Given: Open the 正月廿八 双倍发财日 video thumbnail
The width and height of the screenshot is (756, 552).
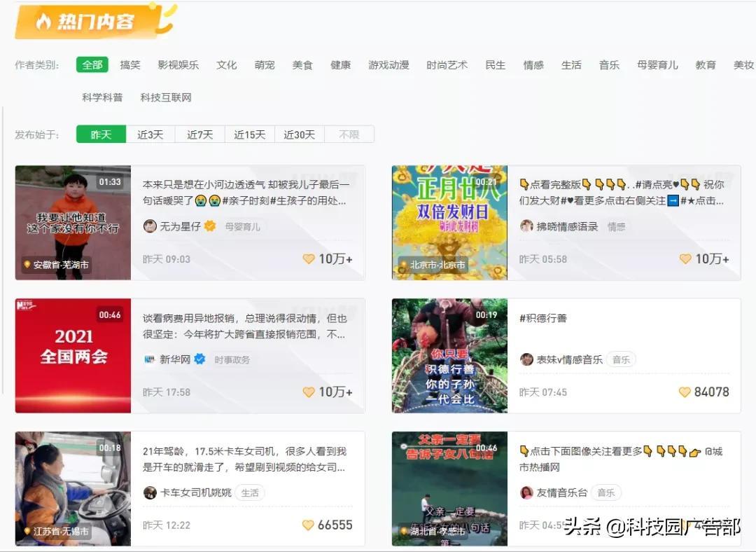Looking at the screenshot, I should pos(449,223).
